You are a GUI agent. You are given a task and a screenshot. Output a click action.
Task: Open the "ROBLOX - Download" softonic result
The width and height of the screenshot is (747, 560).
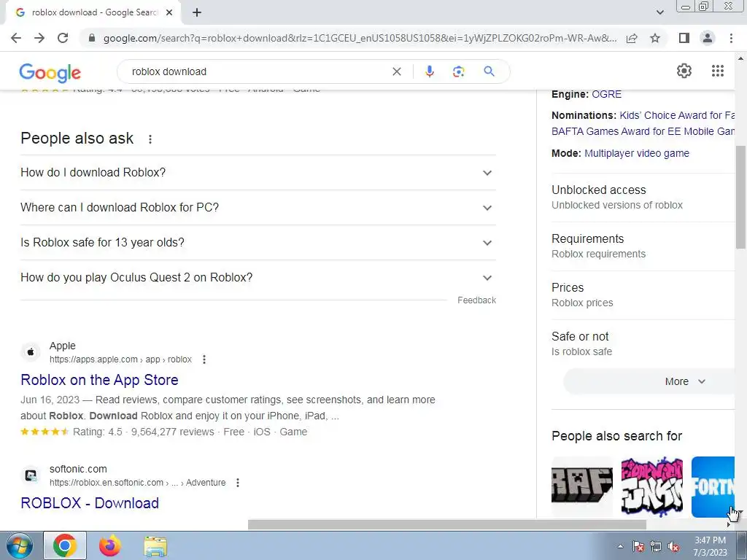90,503
